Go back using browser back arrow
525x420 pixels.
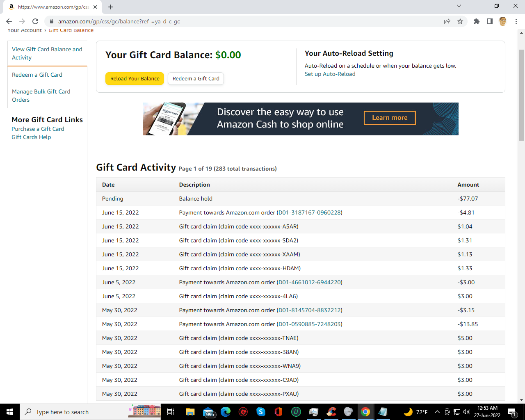(9, 21)
